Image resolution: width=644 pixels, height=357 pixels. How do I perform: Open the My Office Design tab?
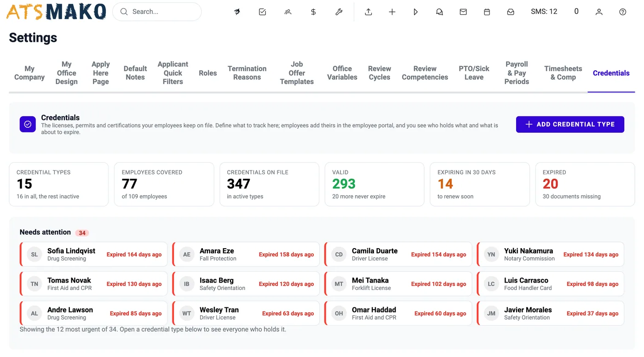67,73
